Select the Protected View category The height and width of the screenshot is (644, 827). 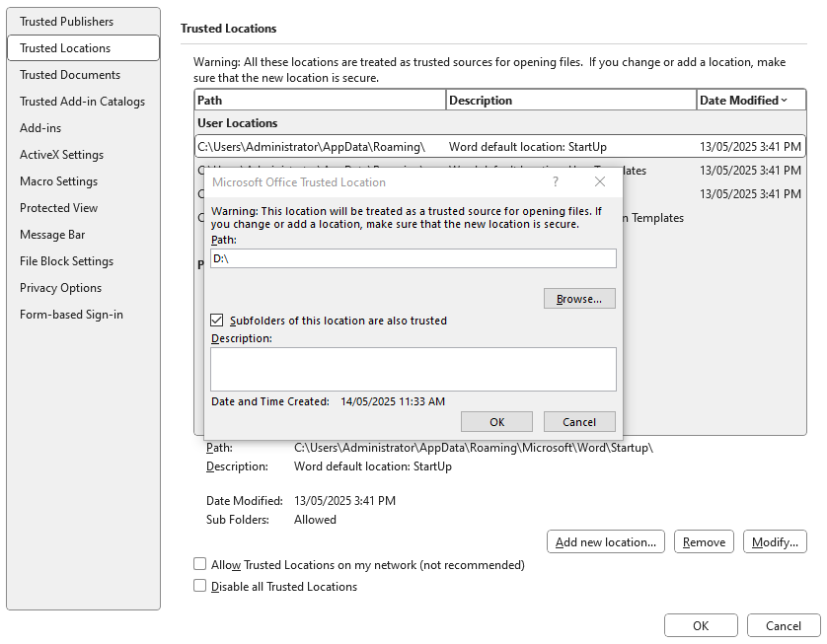[58, 208]
